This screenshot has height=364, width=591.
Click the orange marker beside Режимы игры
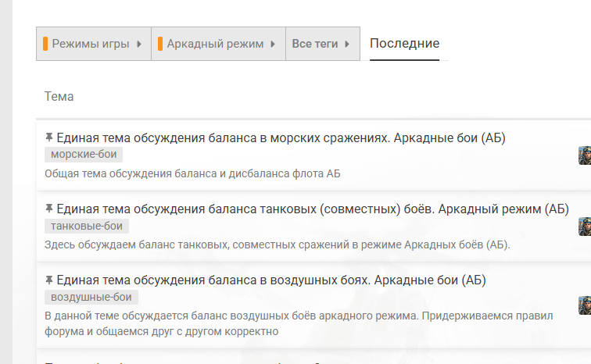click(45, 45)
